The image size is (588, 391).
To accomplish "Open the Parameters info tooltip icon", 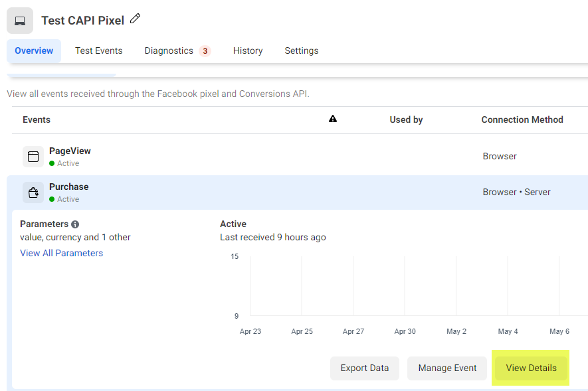I will 75,224.
